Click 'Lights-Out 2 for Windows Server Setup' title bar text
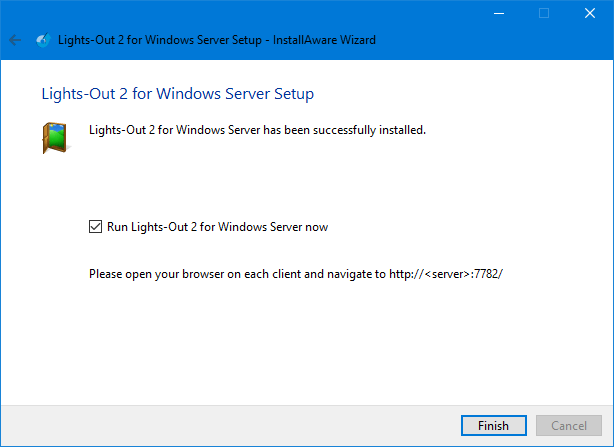This screenshot has height=447, width=614. (160, 40)
